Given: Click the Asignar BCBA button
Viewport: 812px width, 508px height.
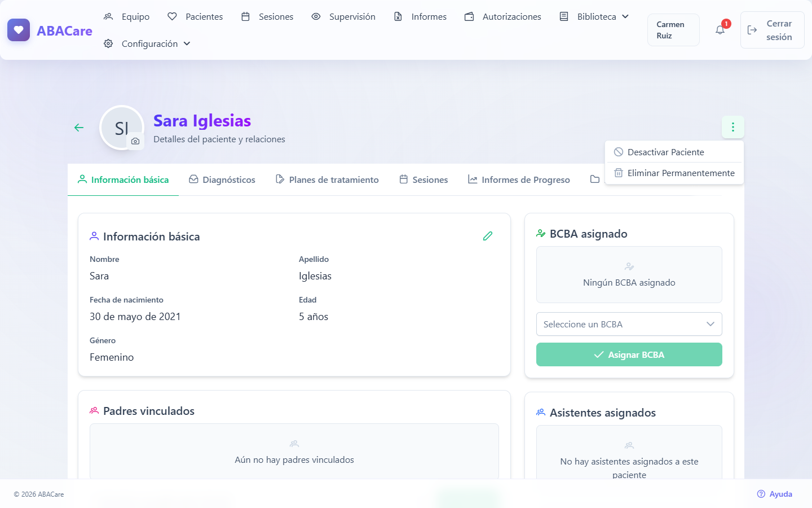Looking at the screenshot, I should pos(629,354).
